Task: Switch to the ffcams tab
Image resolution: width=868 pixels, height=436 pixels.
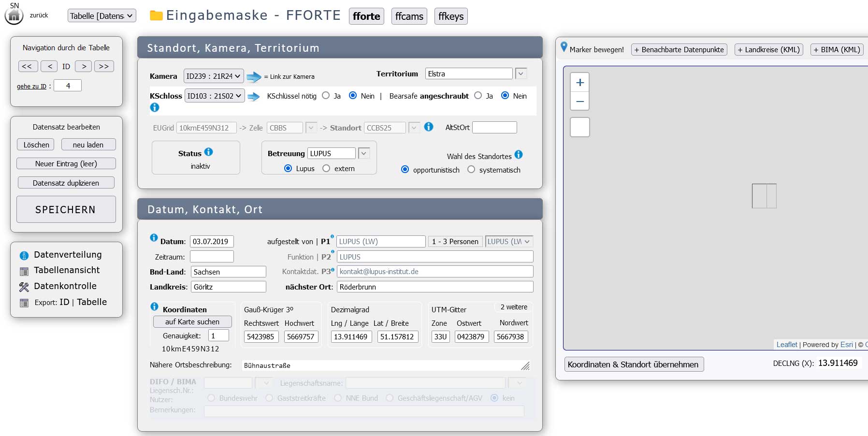Action: (409, 16)
